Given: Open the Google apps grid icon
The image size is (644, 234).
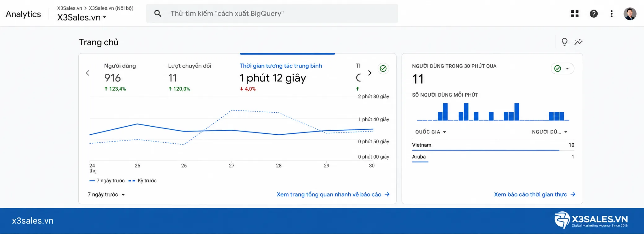Looking at the screenshot, I should (575, 14).
